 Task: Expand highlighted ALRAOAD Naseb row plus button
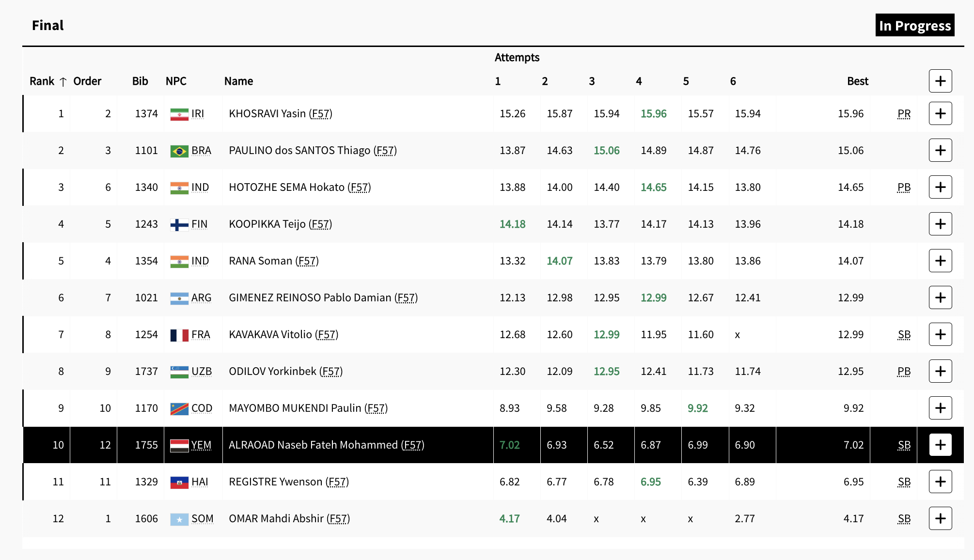[940, 445]
